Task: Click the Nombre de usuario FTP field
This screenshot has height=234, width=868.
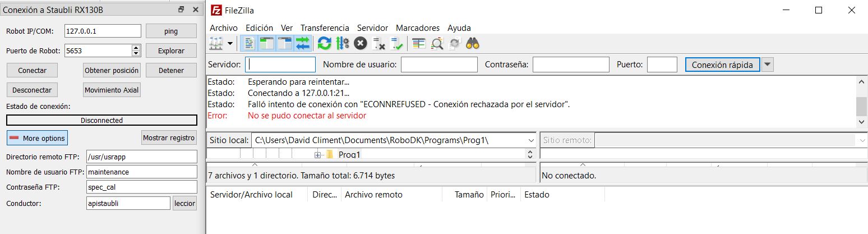Action: (142, 172)
